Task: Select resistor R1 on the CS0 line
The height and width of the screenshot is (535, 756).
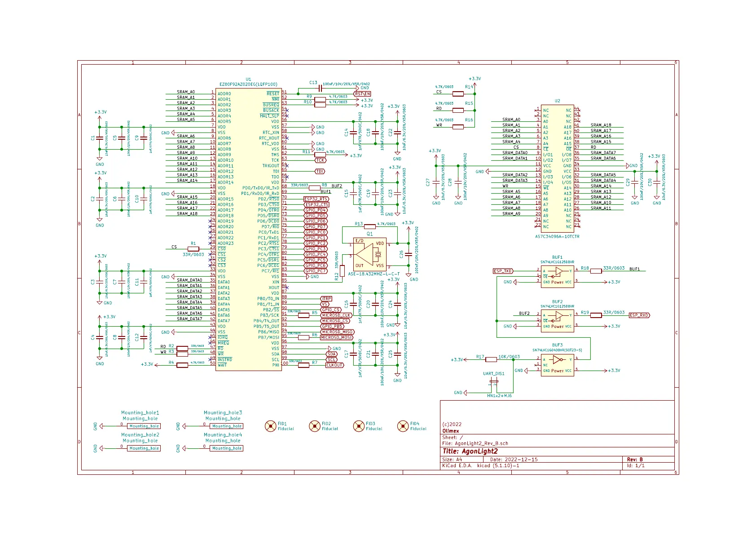Action: (x=193, y=249)
